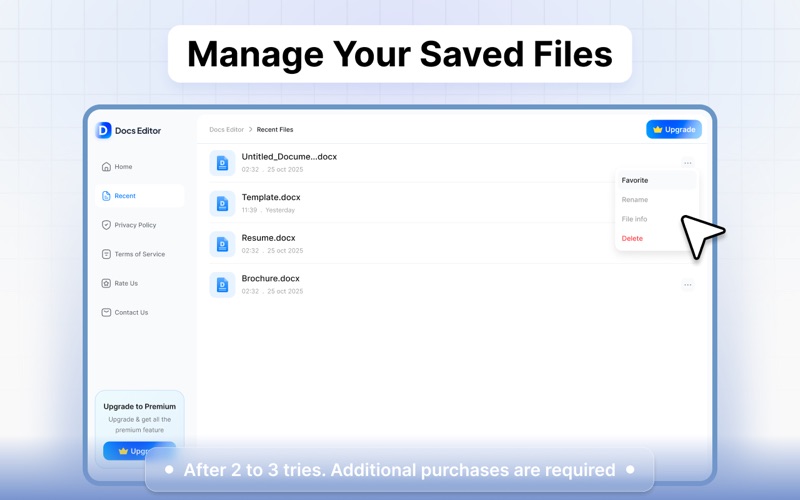Image resolution: width=800 pixels, height=500 pixels.
Task: Select Recent in the sidebar
Action: [x=139, y=196]
